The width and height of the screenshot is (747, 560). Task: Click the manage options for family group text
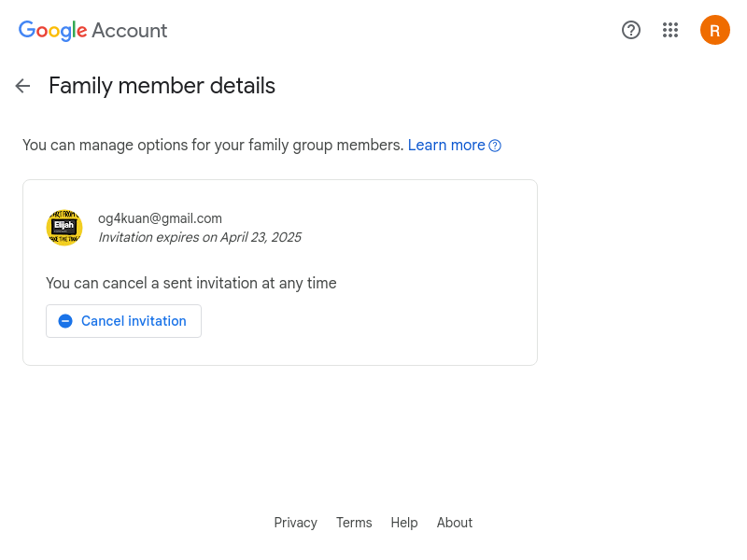(x=213, y=146)
